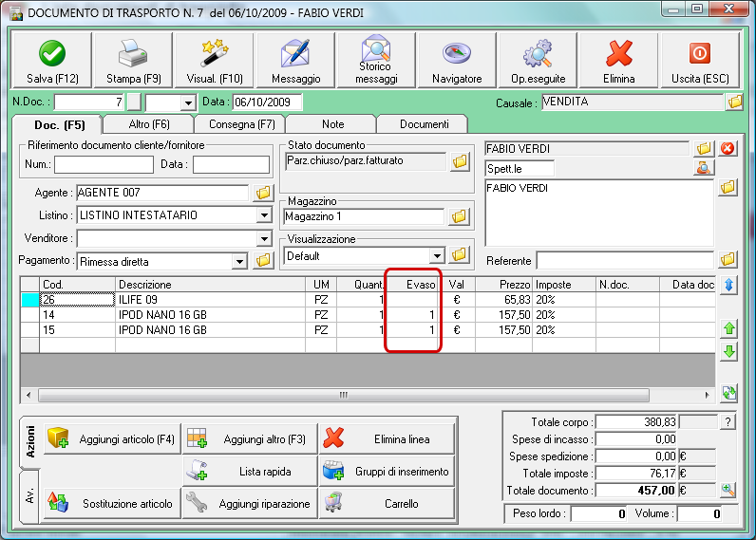Screen dimensions: 756x540
Task: Open the Carrello button
Action: tap(387, 503)
